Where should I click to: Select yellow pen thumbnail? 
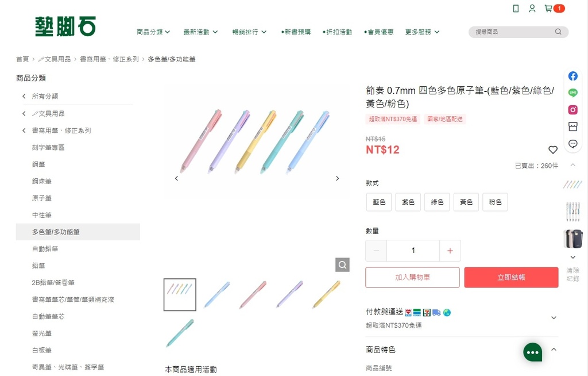(326, 295)
